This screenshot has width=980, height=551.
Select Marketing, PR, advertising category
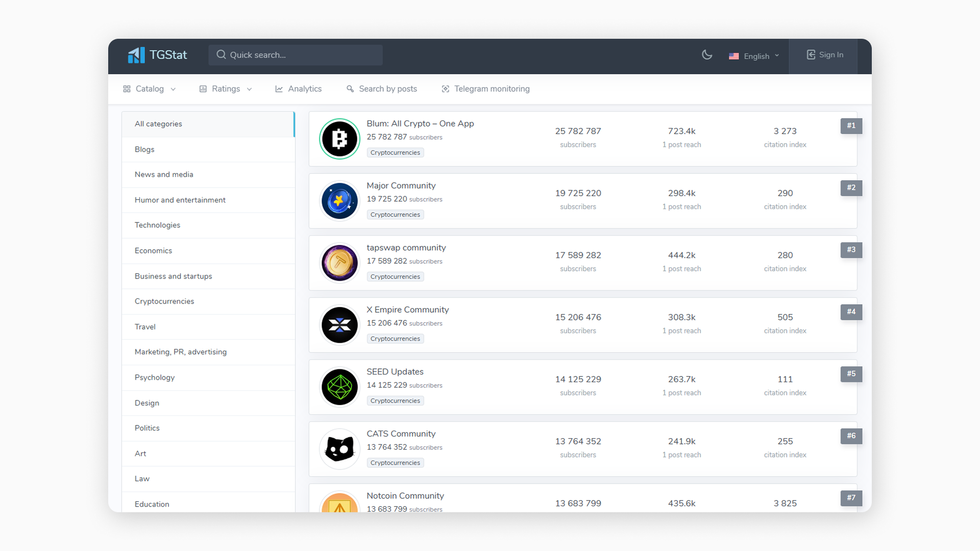coord(208,352)
